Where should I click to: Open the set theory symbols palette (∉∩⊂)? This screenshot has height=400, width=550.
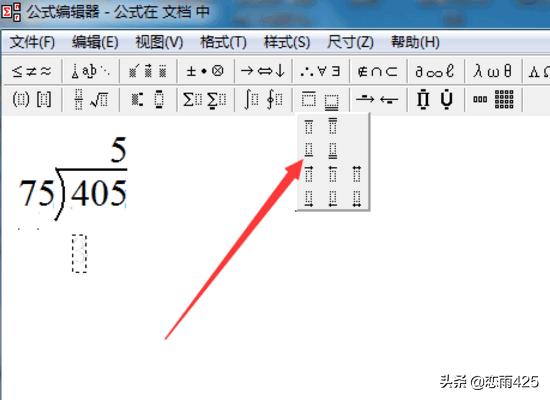(x=378, y=71)
